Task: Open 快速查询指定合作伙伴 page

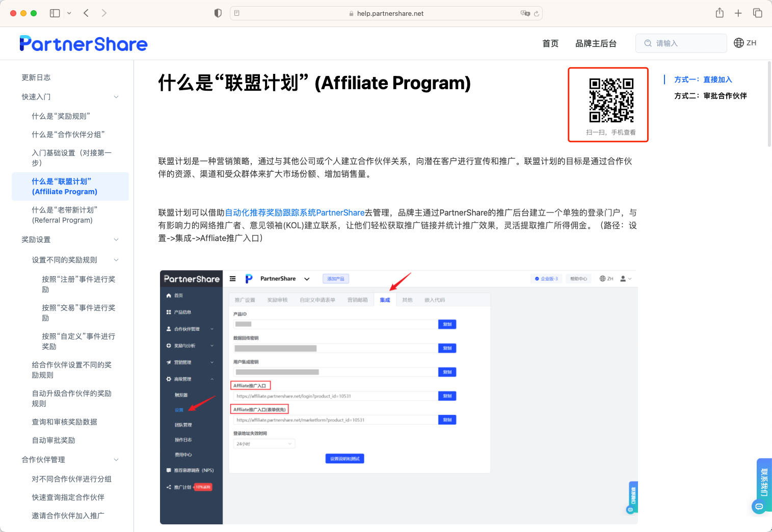Action: [x=68, y=497]
